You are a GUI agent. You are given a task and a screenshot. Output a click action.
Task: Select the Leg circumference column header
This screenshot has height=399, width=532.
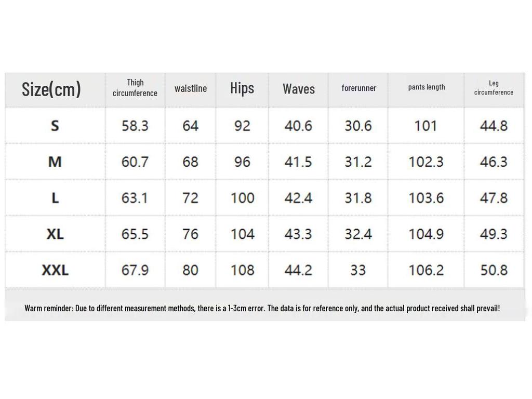click(x=494, y=88)
